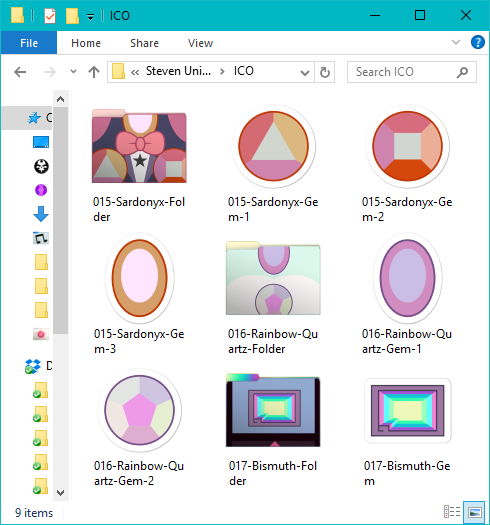Refresh the ICO folder view

tap(324, 72)
